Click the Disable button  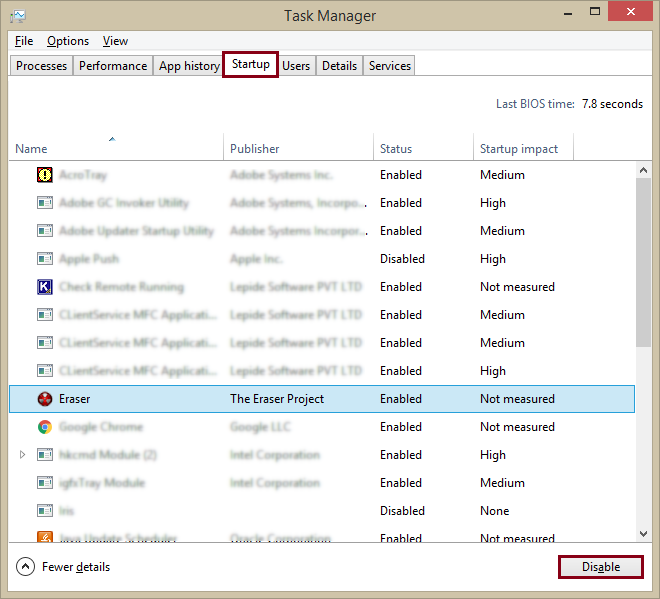pos(601,567)
